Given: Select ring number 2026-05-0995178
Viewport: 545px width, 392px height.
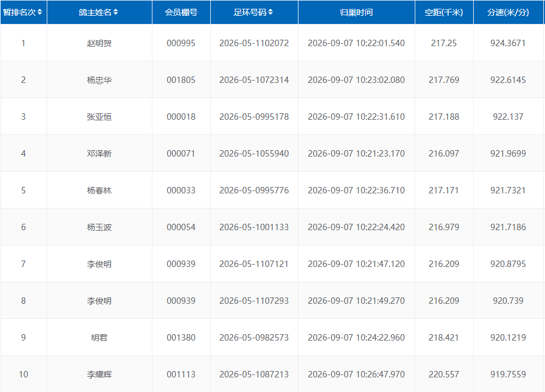Looking at the screenshot, I should (254, 117).
